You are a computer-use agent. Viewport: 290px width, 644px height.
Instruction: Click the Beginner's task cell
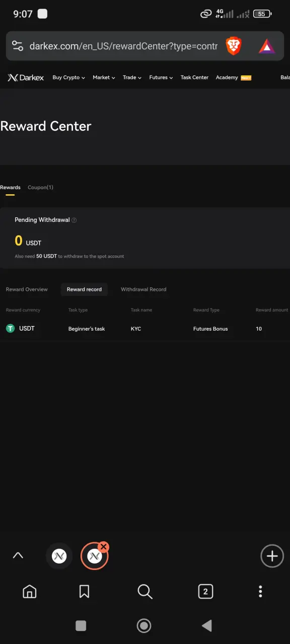[x=87, y=329]
